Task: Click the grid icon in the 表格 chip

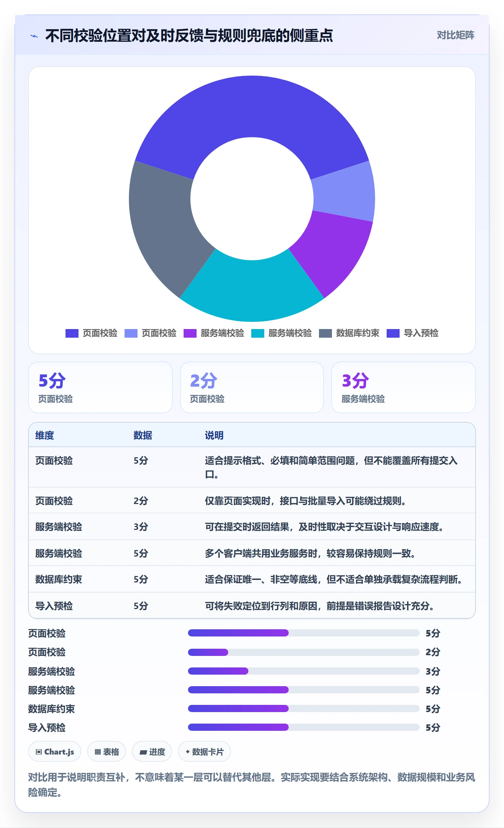Action: [98, 752]
